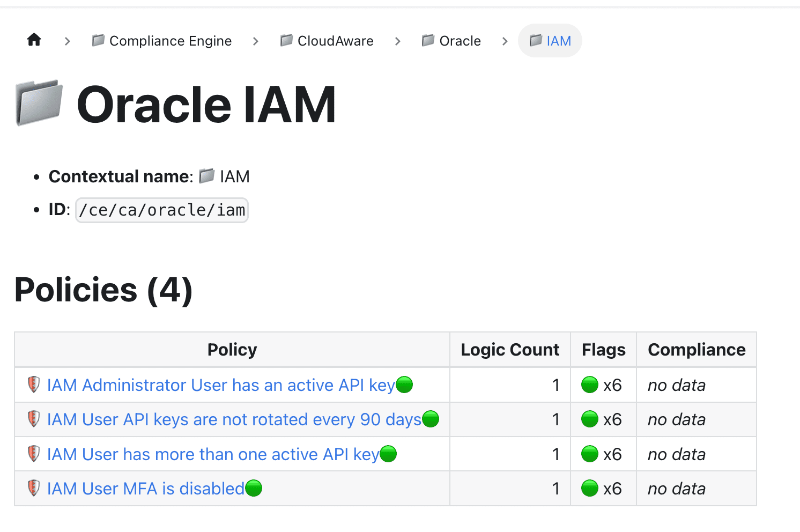Viewport: 800px width, 532px height.
Task: Click shield icon for Administrator User policy
Action: (x=34, y=385)
